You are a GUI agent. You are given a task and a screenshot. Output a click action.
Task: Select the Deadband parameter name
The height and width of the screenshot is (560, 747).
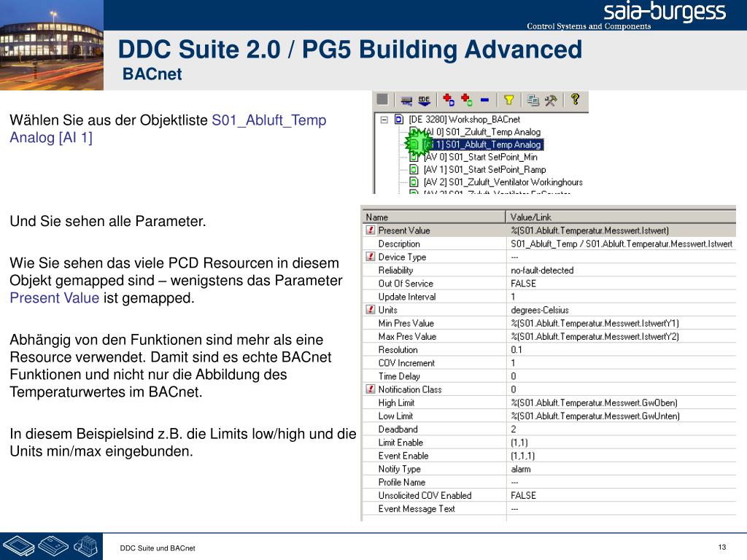[398, 429]
